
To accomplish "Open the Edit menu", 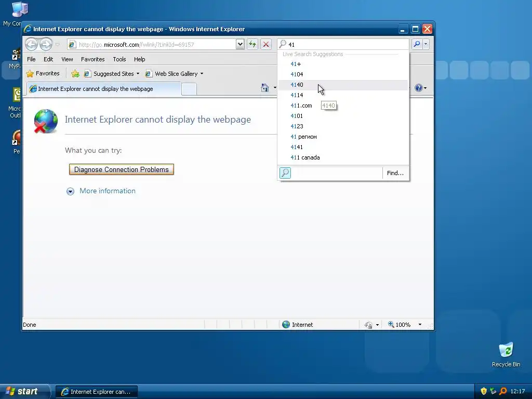I will coord(48,59).
